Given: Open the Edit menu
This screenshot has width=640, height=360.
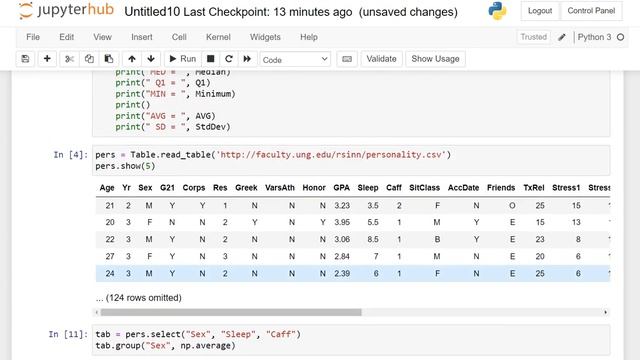Looking at the screenshot, I should 67,37.
